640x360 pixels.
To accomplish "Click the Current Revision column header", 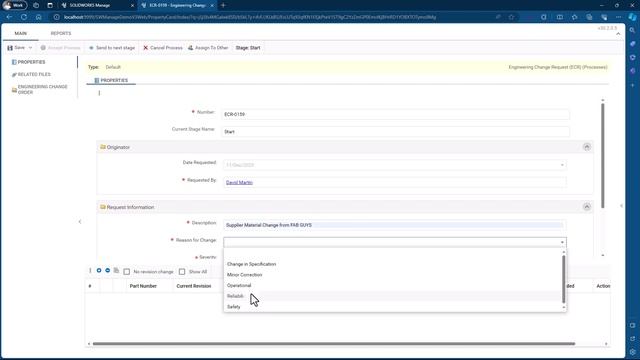I will [x=193, y=286].
